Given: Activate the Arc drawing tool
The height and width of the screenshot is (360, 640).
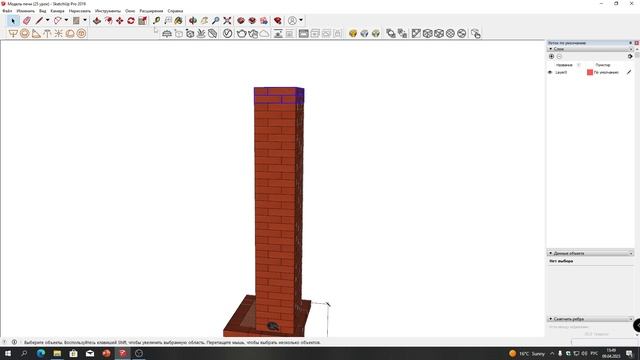Looking at the screenshot, I should (x=58, y=20).
